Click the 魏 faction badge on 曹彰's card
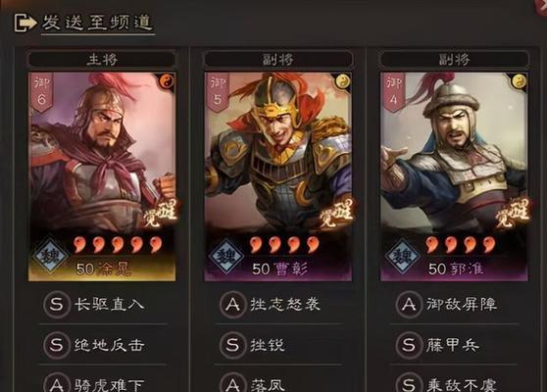Screen dimensions: 547x392 pos(226,257)
